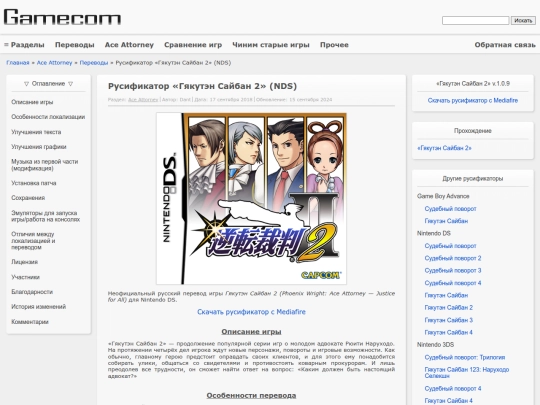Open Nintendo 3DS Судебный поворот 4 link

tap(453, 389)
